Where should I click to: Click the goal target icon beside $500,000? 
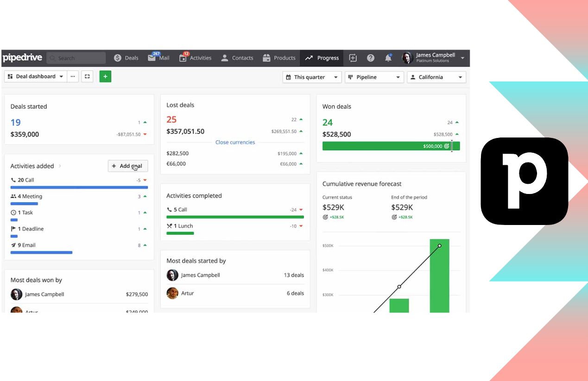447,146
